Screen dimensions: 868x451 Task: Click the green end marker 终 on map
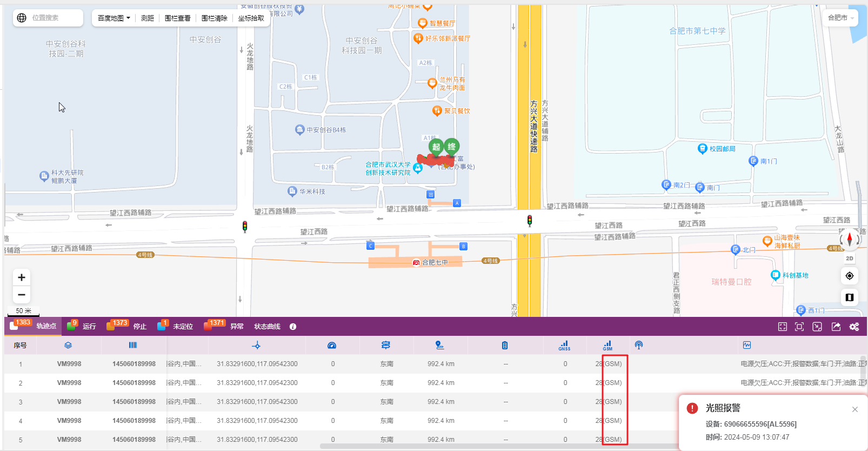tap(451, 147)
